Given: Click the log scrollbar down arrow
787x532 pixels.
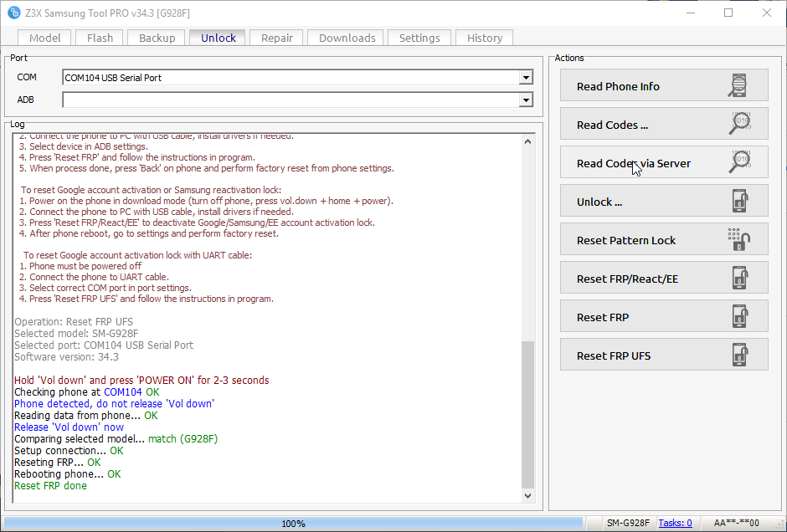Looking at the screenshot, I should coord(527,495).
